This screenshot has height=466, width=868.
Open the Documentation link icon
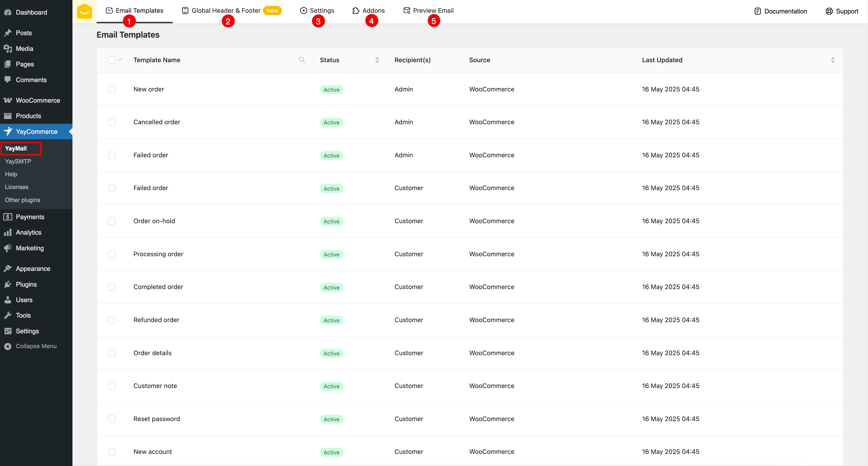(x=758, y=11)
